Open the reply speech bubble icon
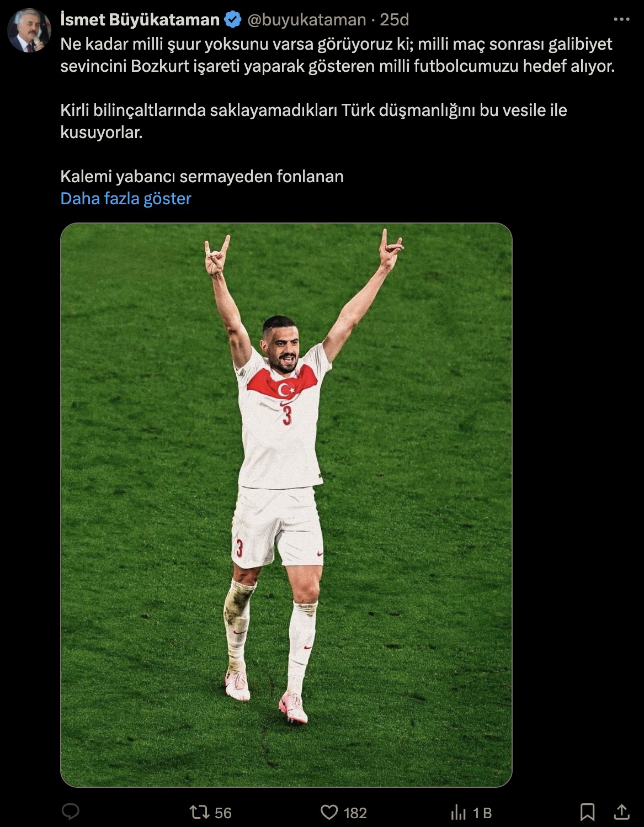 70,812
